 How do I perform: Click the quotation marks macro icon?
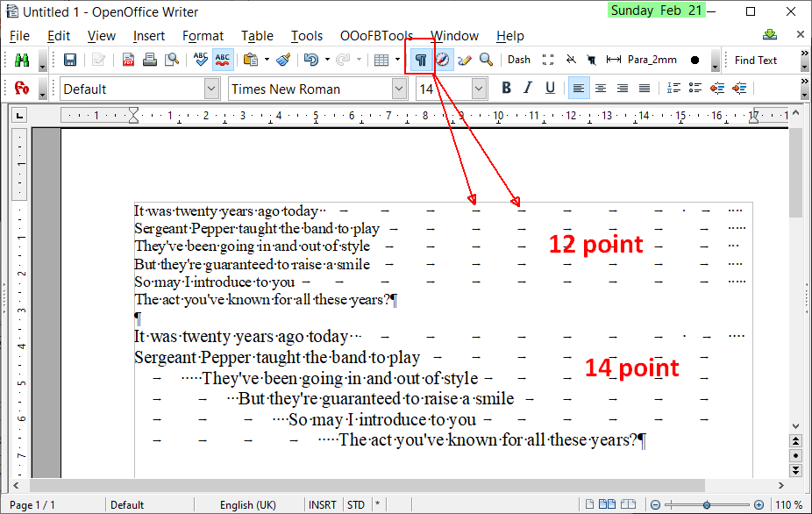tap(548, 61)
